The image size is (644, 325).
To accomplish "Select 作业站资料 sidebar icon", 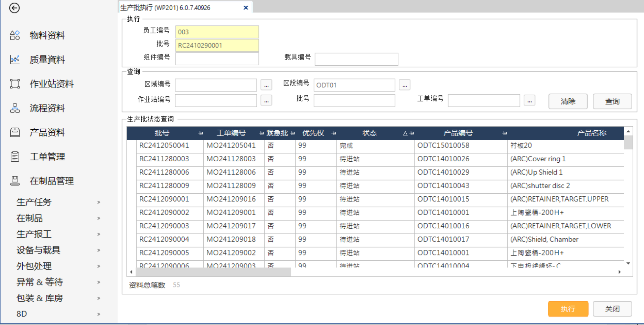I will [15, 84].
